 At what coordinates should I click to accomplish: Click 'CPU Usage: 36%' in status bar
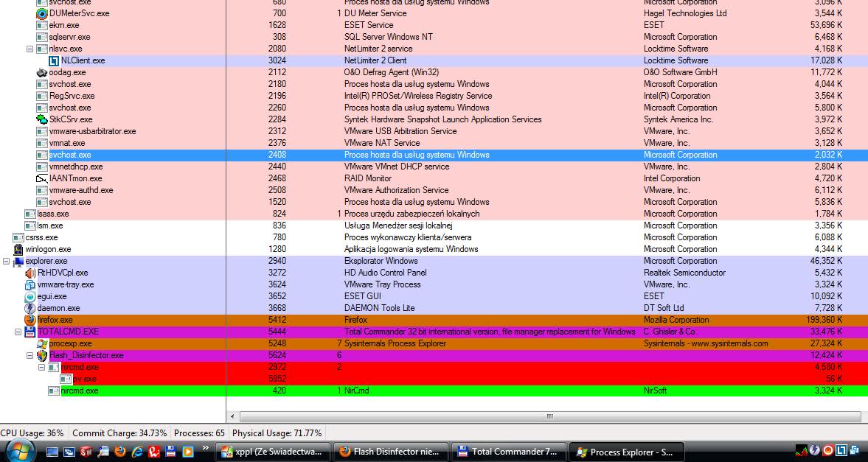pos(32,433)
